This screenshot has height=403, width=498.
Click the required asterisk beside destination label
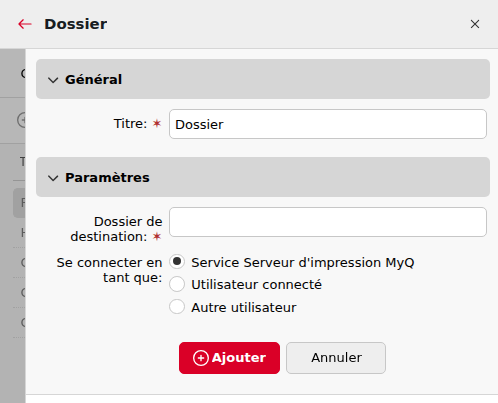click(157, 237)
